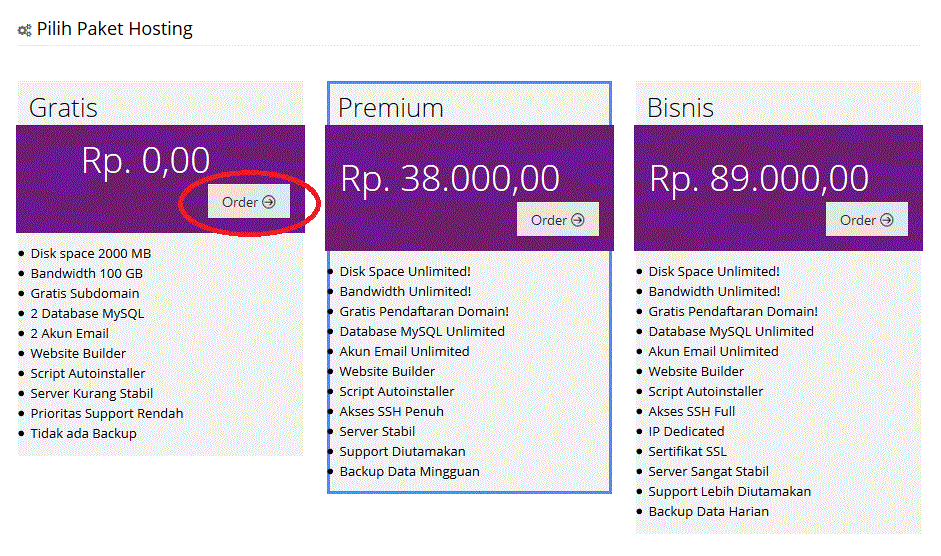Click arrow icon in Bisnis Order button

point(887,220)
